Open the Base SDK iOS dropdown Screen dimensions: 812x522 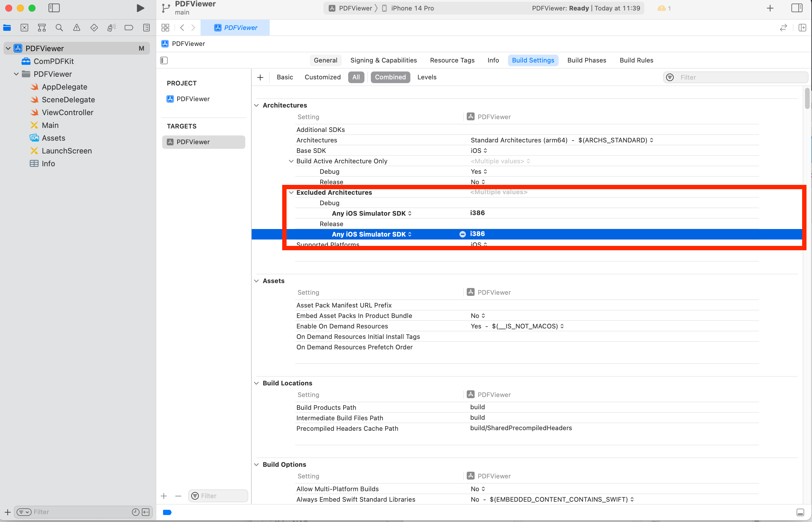(479, 151)
